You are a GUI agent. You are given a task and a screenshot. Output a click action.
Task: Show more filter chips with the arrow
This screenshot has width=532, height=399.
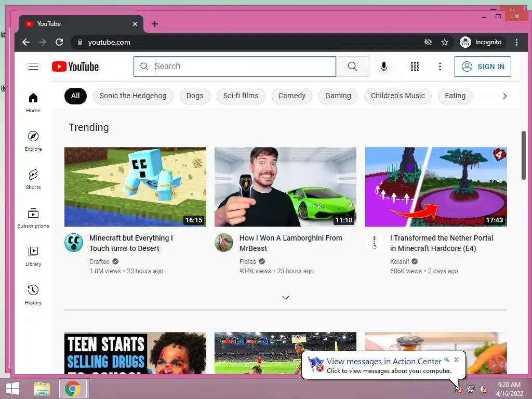(504, 96)
